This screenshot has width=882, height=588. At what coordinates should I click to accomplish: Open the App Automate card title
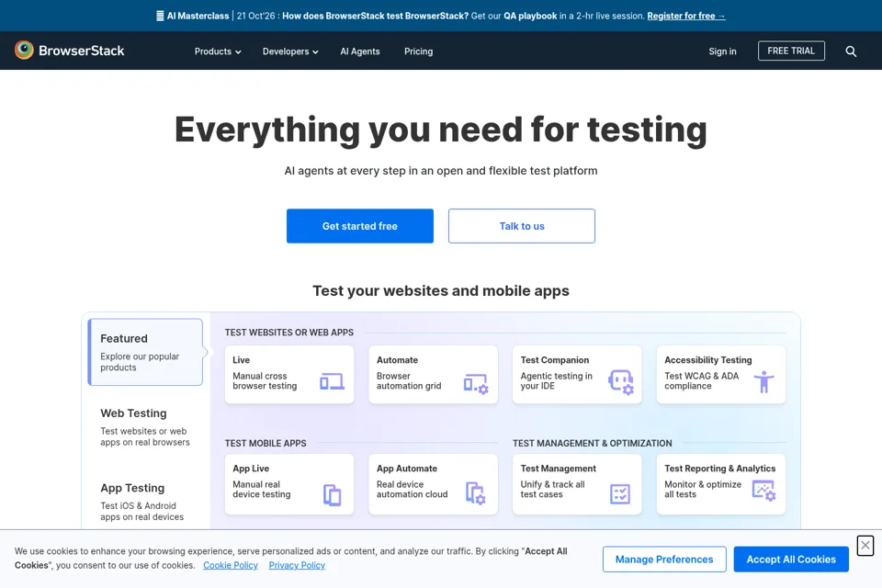(407, 469)
